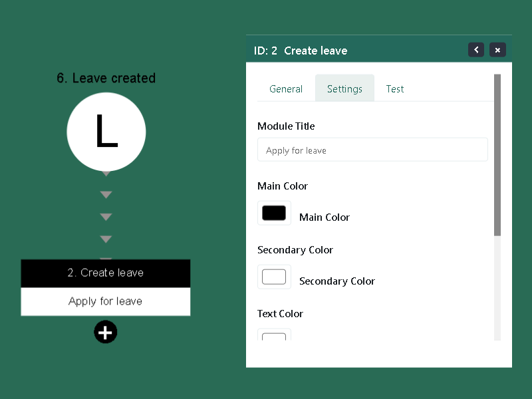Click the back chevron in panel header
Image resolution: width=532 pixels, height=399 pixels.
476,50
